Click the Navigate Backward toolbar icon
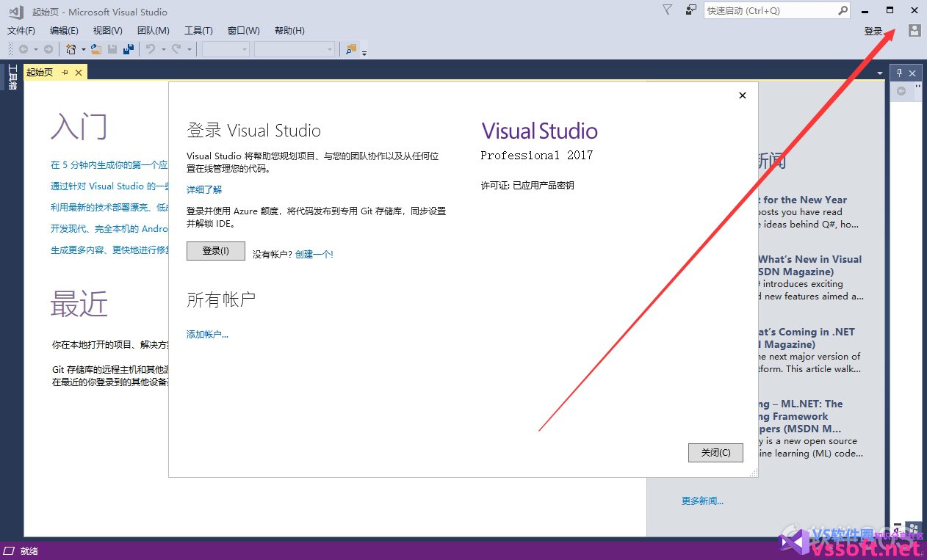 point(24,49)
